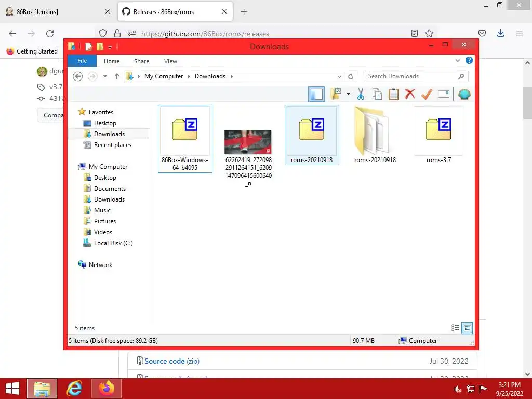Select Desktop under Favorites

click(x=105, y=123)
